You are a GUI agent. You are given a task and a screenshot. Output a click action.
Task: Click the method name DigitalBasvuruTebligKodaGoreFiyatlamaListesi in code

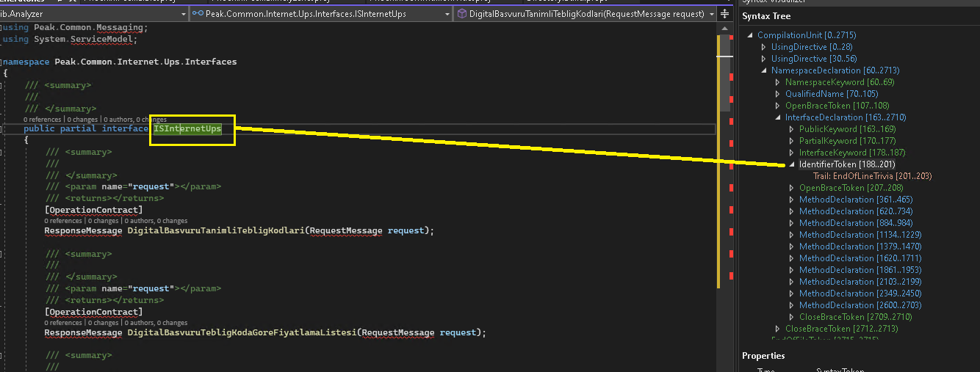[242, 332]
